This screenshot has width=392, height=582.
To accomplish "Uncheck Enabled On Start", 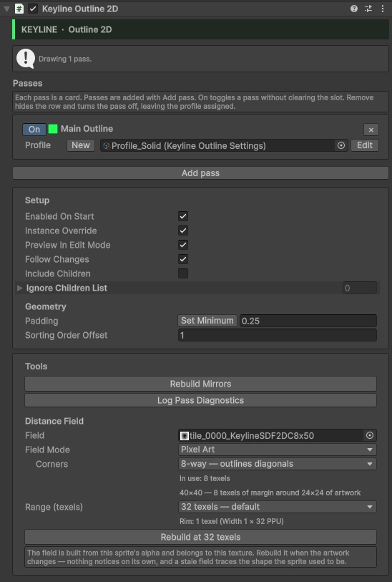I will [x=183, y=216].
